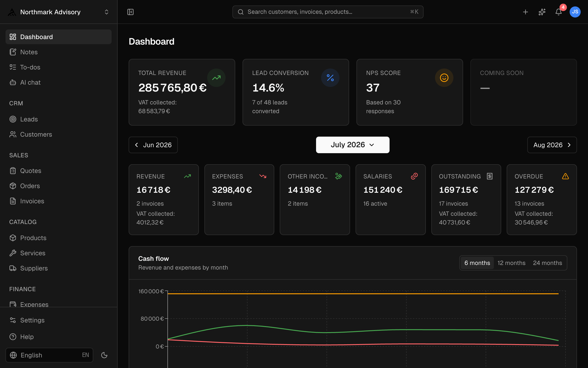Open notifications bell with 4 badge
The image size is (588, 368).
point(559,12)
